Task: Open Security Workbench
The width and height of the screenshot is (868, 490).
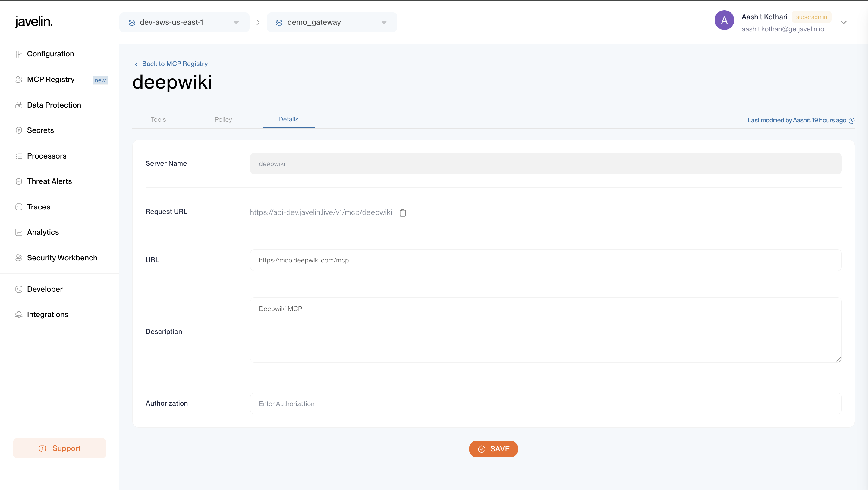Action: pos(62,258)
